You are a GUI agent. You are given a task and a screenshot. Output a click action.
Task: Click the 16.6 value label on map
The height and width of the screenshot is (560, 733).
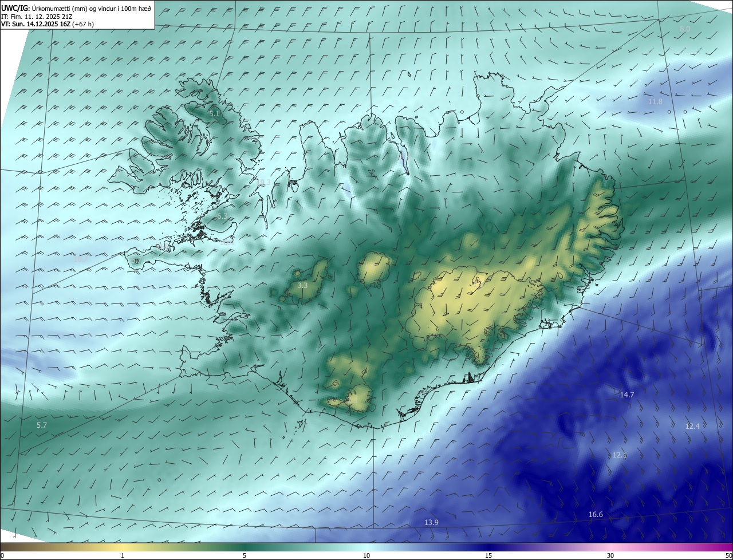pyautogui.click(x=596, y=514)
